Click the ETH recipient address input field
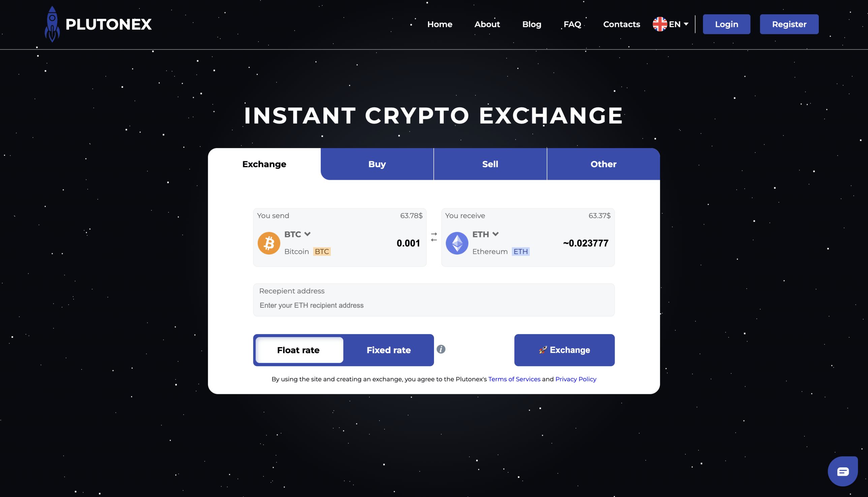This screenshot has height=497, width=868. [434, 305]
